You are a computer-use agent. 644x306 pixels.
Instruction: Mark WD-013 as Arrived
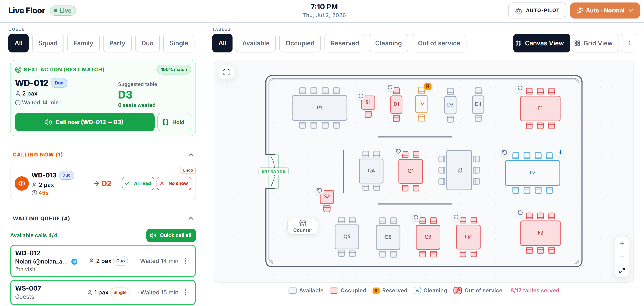pos(138,184)
